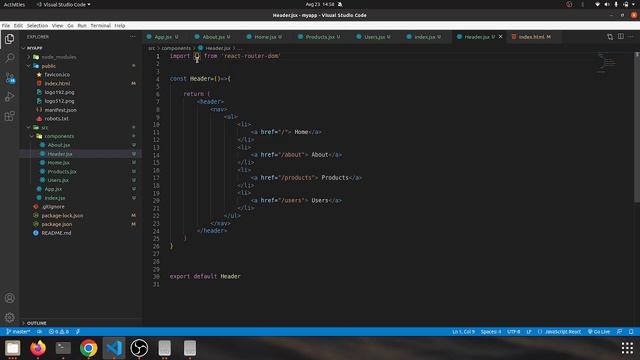
Task: Click the notifications bell in status bar
Action: [x=631, y=332]
